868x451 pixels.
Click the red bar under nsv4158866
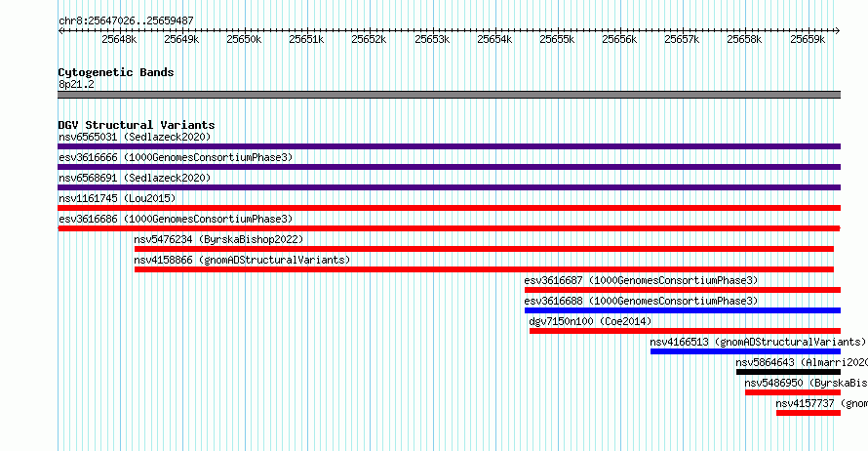(484, 269)
